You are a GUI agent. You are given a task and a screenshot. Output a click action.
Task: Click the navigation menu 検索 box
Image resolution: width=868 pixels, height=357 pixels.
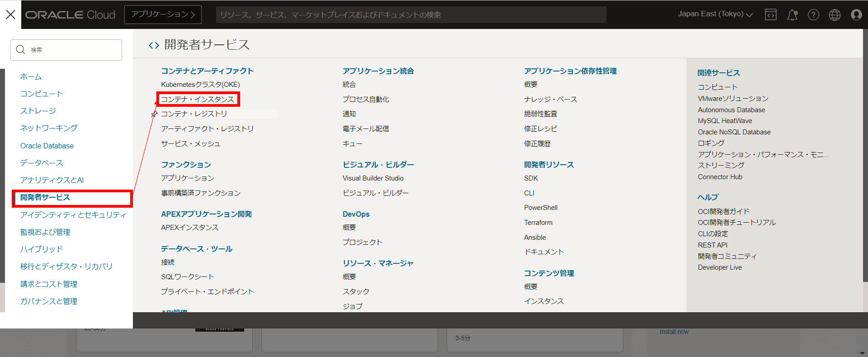click(x=66, y=50)
